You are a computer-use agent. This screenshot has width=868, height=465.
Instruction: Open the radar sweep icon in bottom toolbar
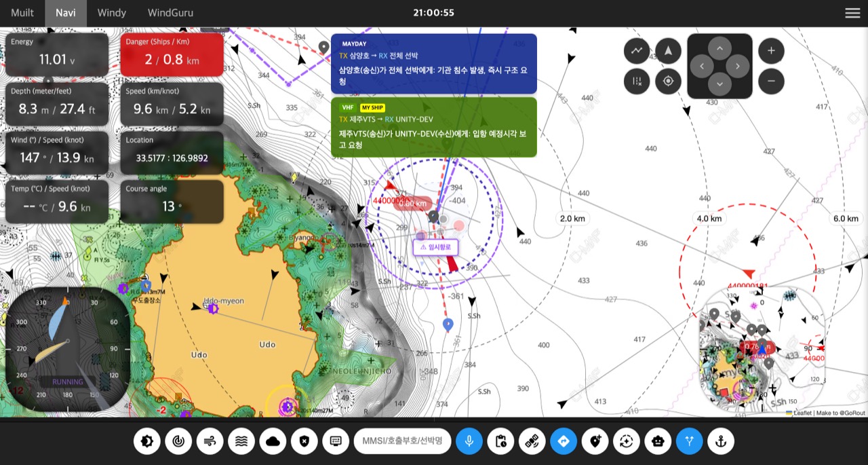[x=178, y=441]
